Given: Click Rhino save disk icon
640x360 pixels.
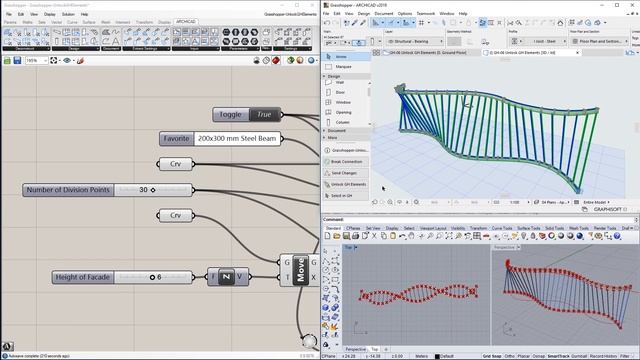Looking at the screenshot, I should 346,236.
